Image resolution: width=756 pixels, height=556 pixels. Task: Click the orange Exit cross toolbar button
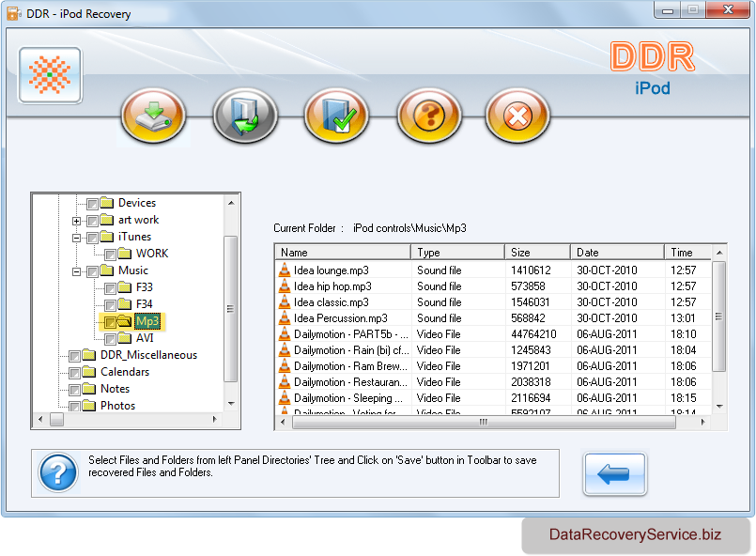[x=517, y=116]
